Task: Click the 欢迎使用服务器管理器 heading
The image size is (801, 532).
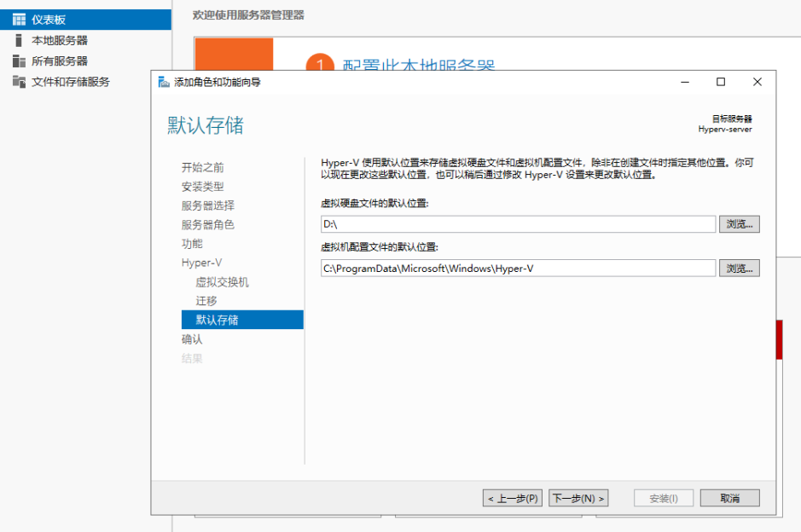Action: (x=248, y=15)
